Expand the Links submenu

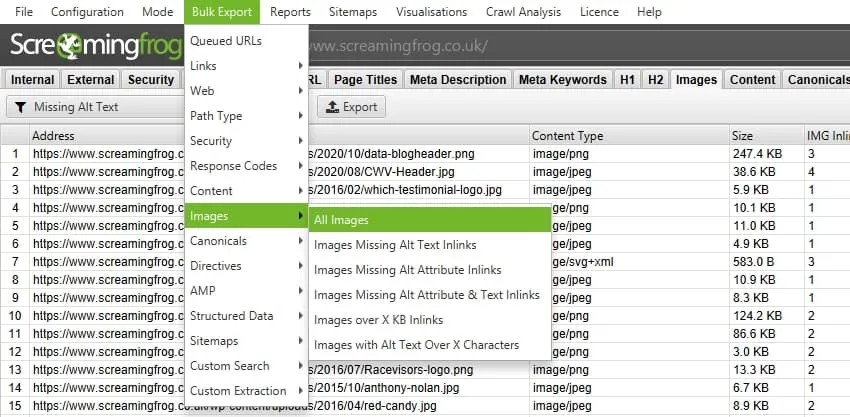pos(246,66)
